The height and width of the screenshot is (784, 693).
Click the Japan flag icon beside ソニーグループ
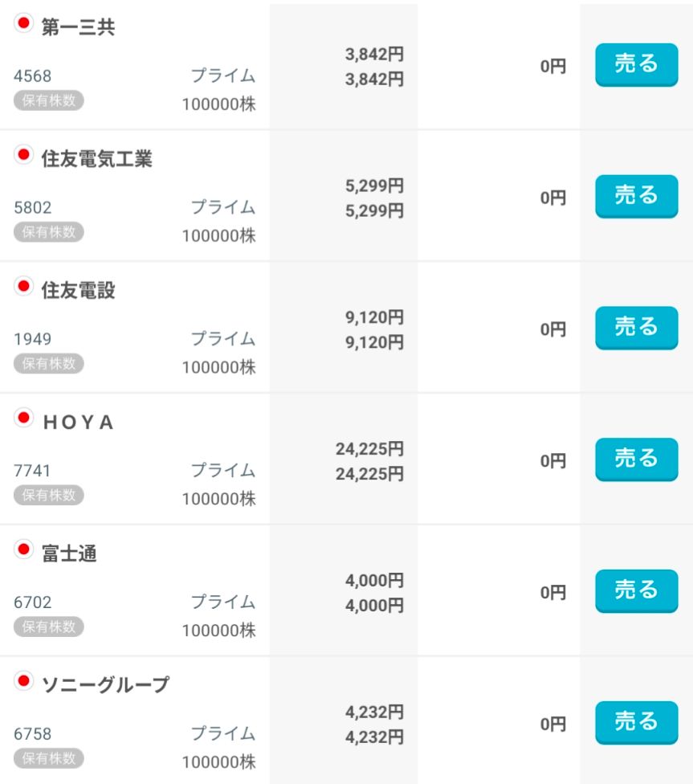(23, 681)
